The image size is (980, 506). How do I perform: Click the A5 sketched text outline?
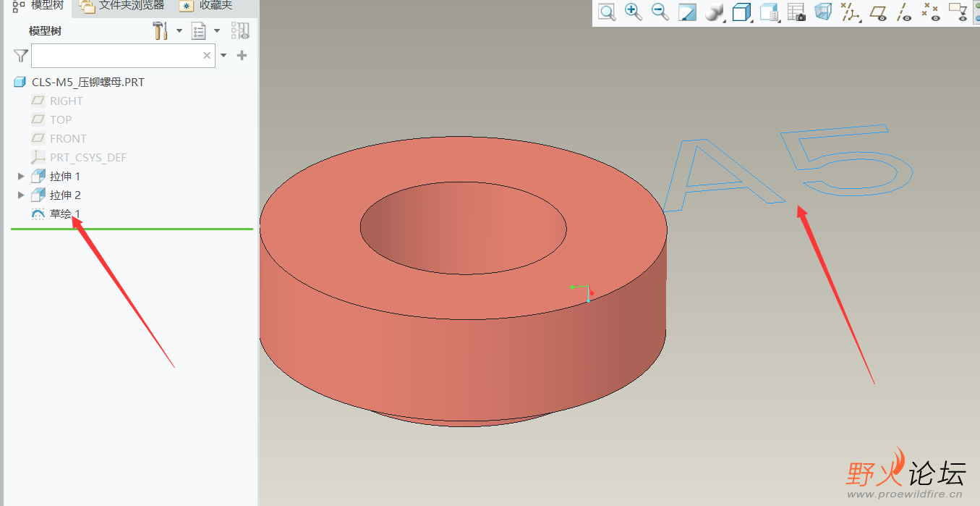(788, 166)
